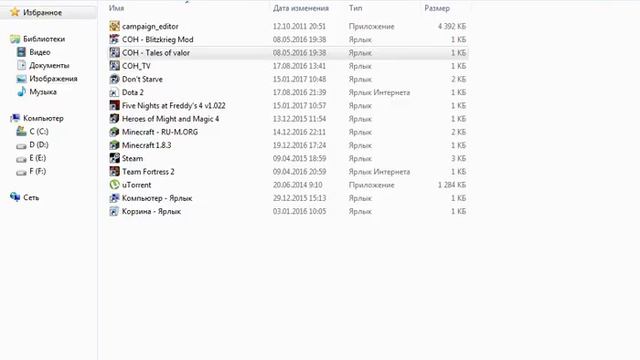Select the file name Dota 2
This screenshot has width=640, height=360.
133,92
